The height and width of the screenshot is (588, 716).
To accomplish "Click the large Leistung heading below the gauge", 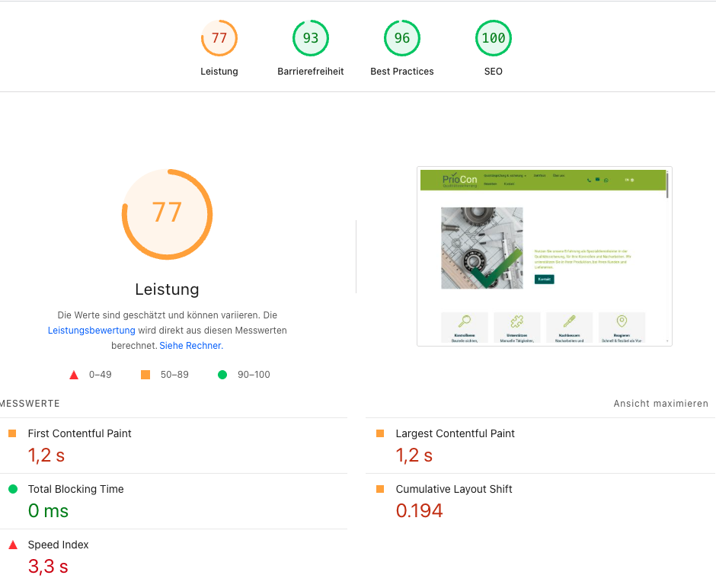I will (167, 289).
